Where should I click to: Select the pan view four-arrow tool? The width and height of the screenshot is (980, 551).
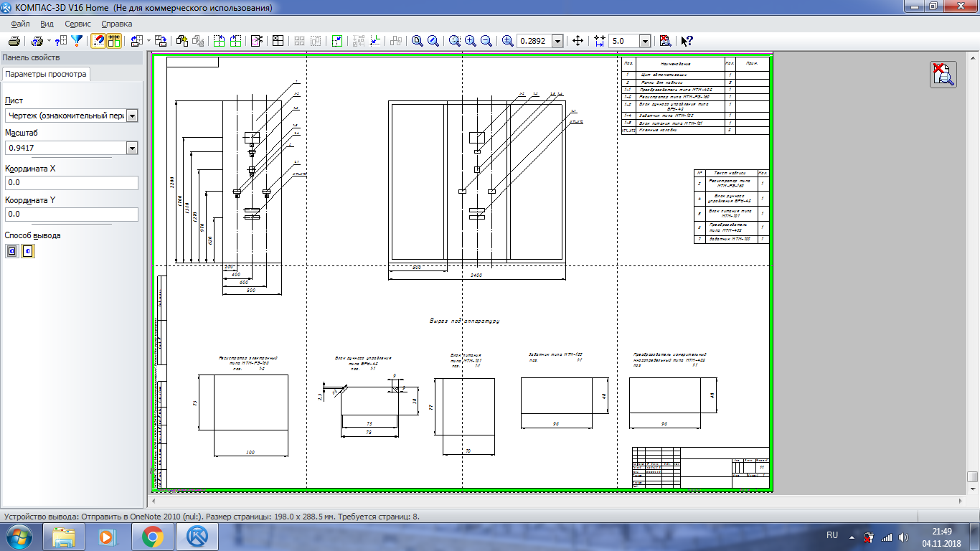[578, 41]
